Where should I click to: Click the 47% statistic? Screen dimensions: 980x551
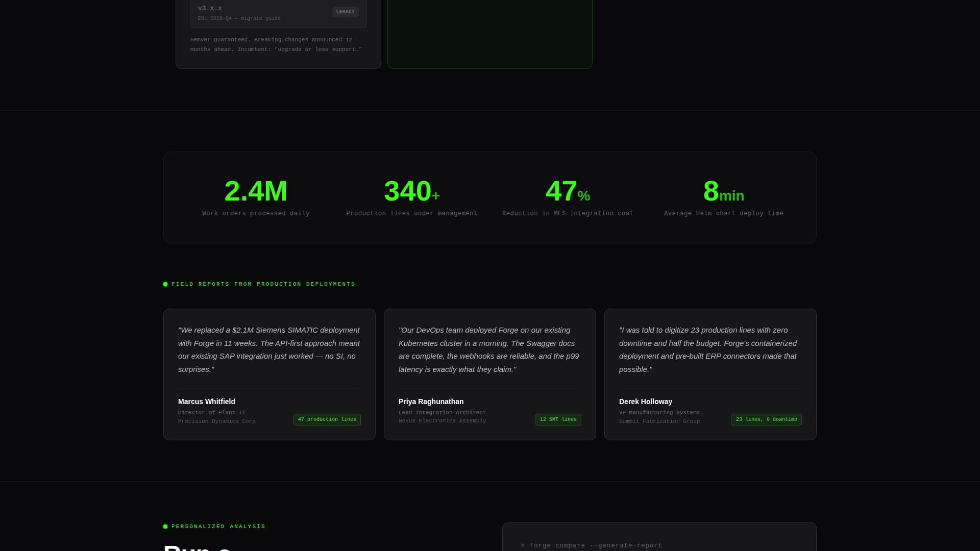click(x=568, y=191)
